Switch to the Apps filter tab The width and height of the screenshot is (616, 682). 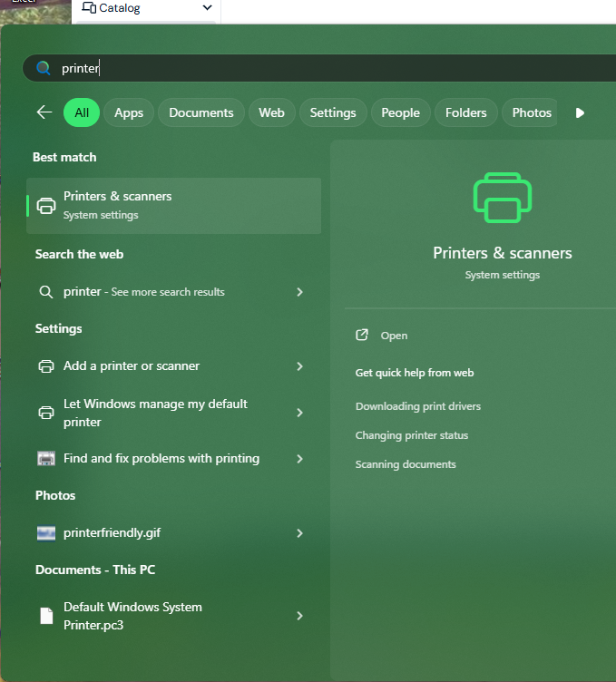click(x=129, y=112)
